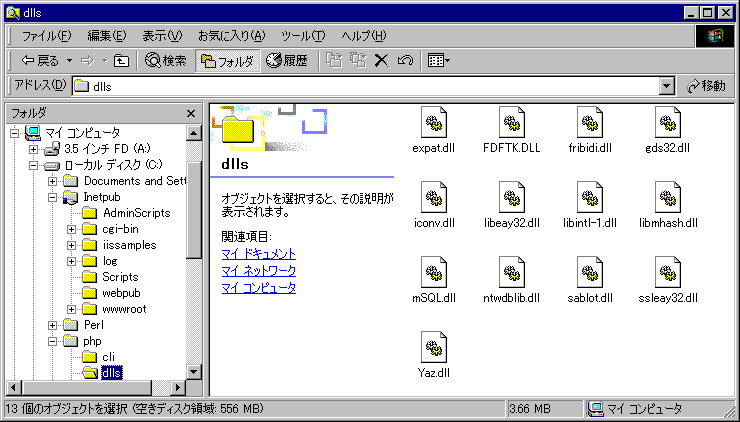The image size is (740, 422).
Task: Open the ヘルプ(H) menu
Action: coord(363,35)
